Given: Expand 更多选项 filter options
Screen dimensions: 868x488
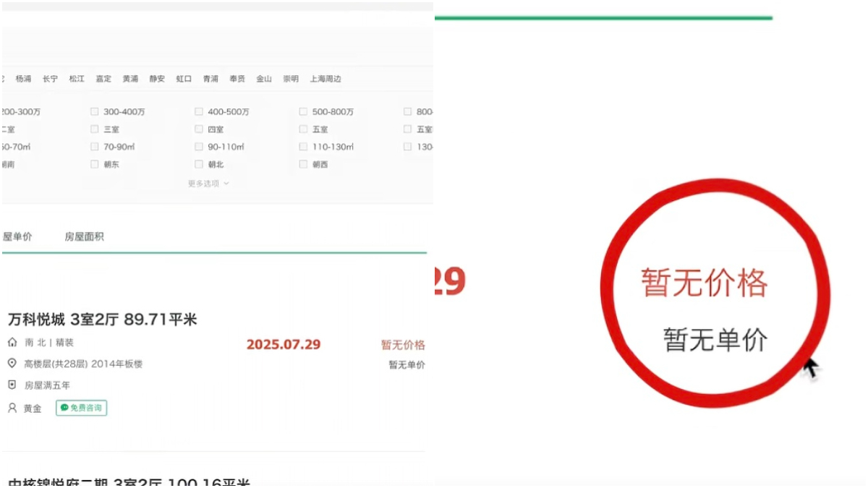Looking at the screenshot, I should click(208, 184).
